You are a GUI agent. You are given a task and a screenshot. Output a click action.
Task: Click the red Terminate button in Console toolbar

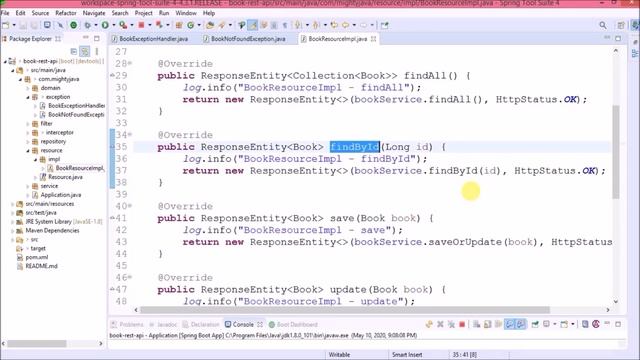pos(462,324)
